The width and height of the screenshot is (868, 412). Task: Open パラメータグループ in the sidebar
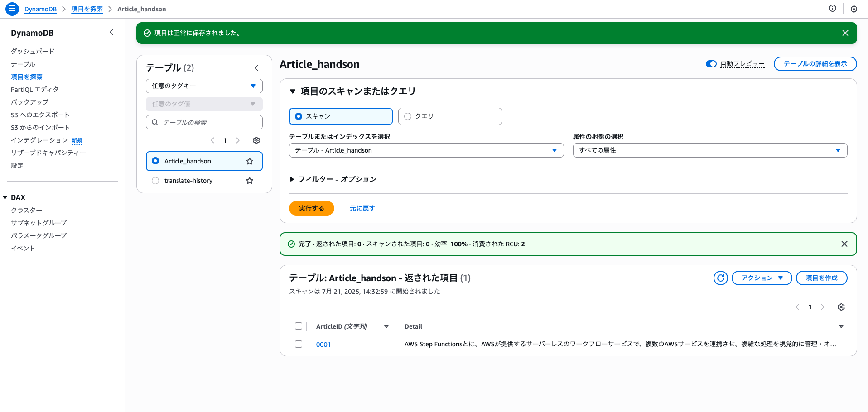tap(39, 236)
